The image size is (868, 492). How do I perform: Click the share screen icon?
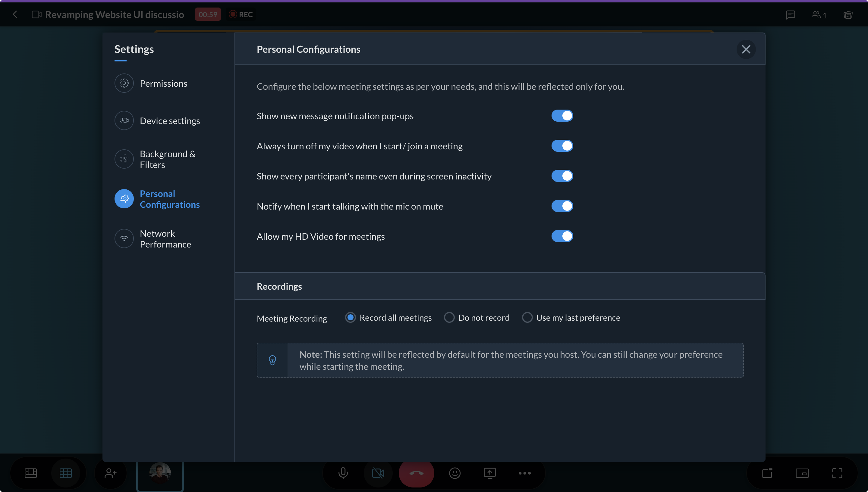[x=490, y=473]
